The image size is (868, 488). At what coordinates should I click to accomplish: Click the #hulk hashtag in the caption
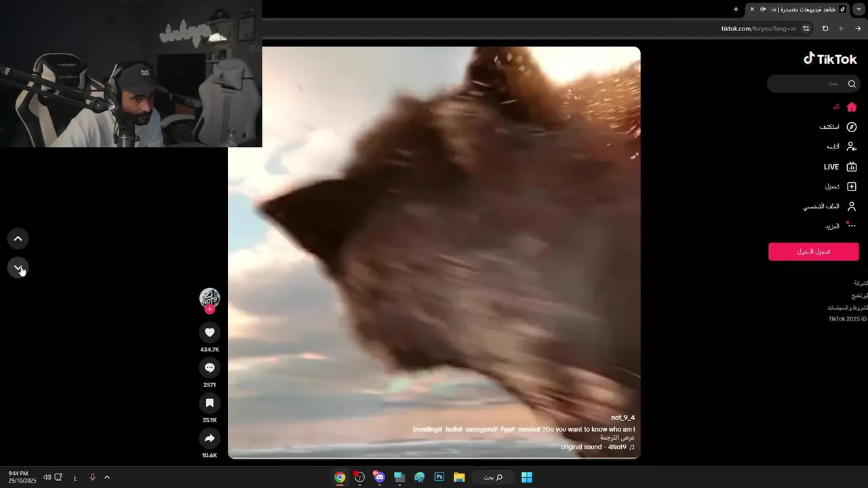pos(454,429)
